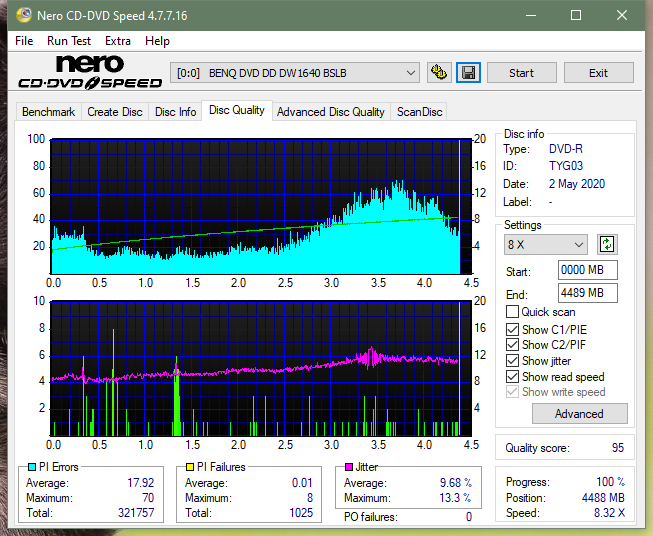Switch to the Disc Info tab
Viewport: 653px width, 536px height.
pos(175,112)
